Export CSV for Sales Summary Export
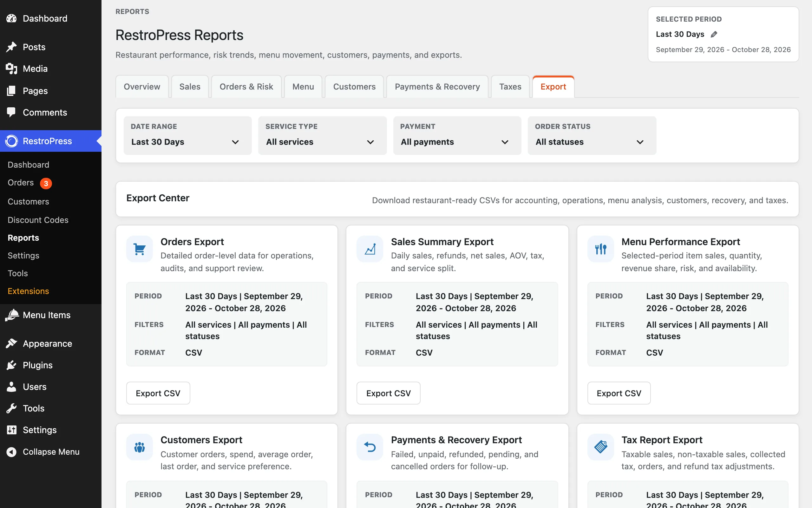812x508 pixels. click(x=389, y=393)
